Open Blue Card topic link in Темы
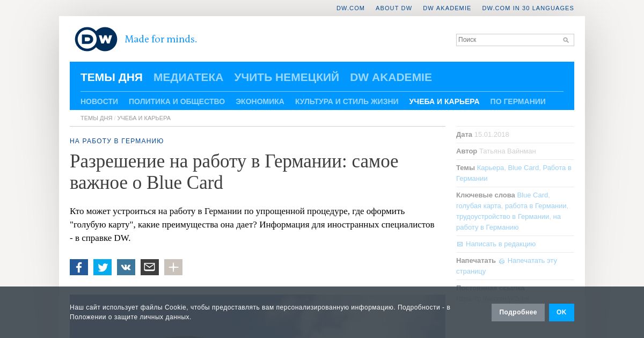The height and width of the screenshot is (338, 644). [523, 168]
